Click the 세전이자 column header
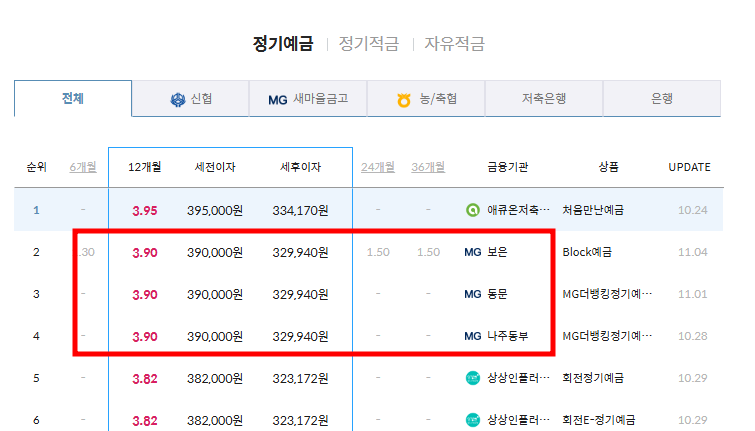The image size is (755, 431). [x=215, y=167]
